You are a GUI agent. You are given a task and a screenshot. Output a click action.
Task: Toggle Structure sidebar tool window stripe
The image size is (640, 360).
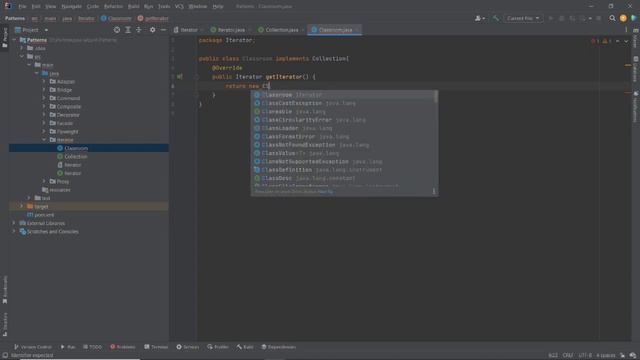click(4, 324)
